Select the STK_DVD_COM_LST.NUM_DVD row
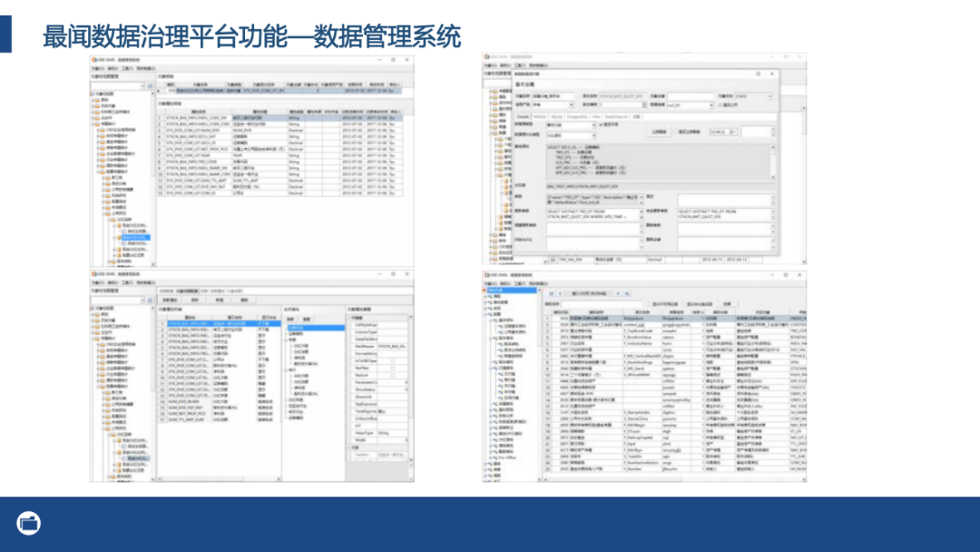This screenshot has width=980, height=552. click(280, 130)
